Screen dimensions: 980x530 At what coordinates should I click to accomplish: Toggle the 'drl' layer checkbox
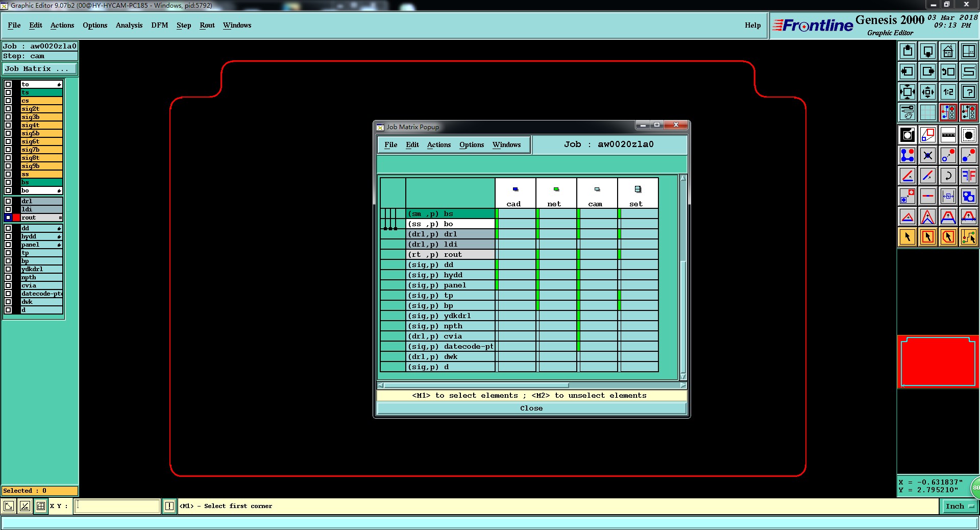click(x=8, y=201)
